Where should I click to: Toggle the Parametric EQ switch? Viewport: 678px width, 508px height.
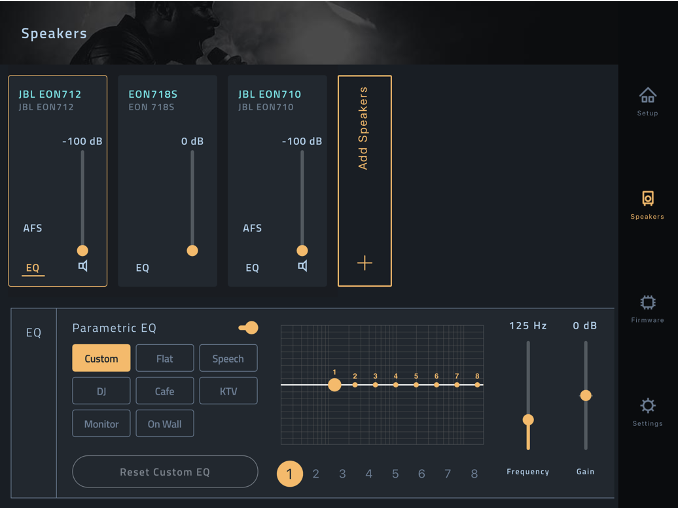[248, 328]
